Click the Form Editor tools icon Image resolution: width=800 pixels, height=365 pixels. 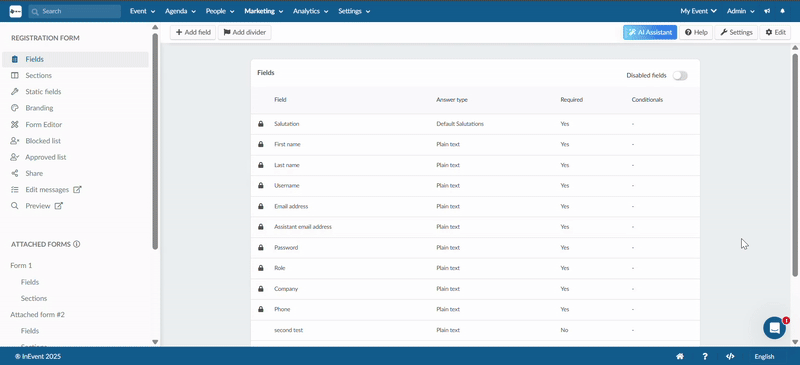[15, 125]
